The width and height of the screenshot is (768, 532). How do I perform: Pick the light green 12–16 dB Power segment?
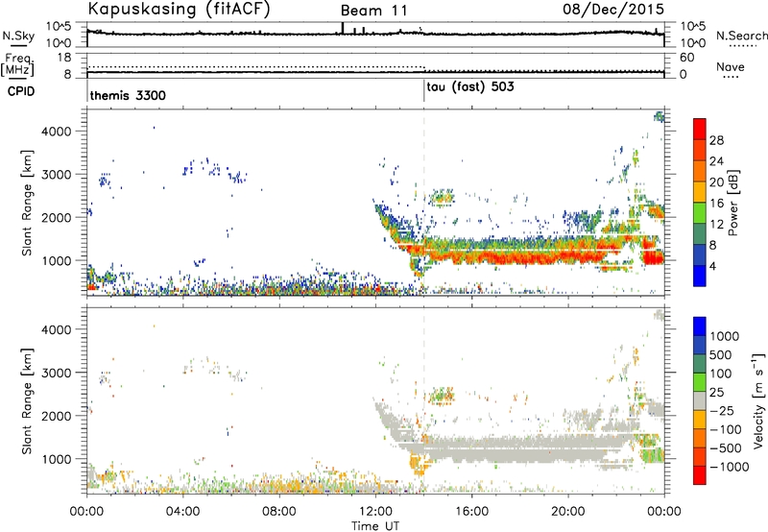pos(700,213)
